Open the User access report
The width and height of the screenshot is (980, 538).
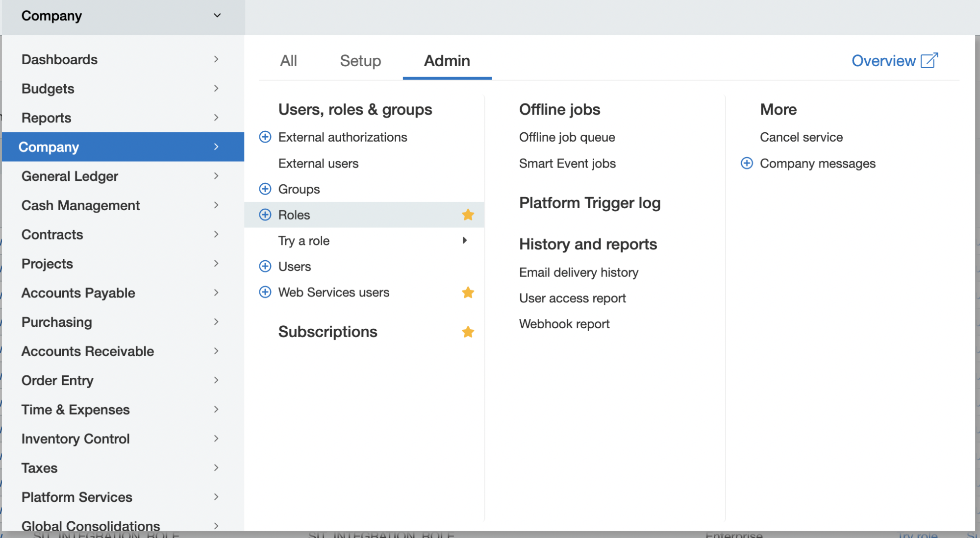(x=572, y=297)
